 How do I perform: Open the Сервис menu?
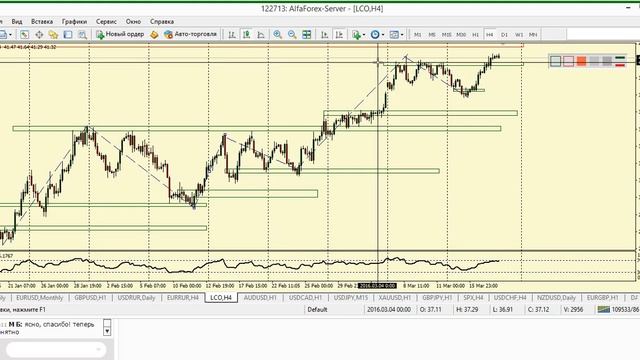pyautogui.click(x=106, y=22)
